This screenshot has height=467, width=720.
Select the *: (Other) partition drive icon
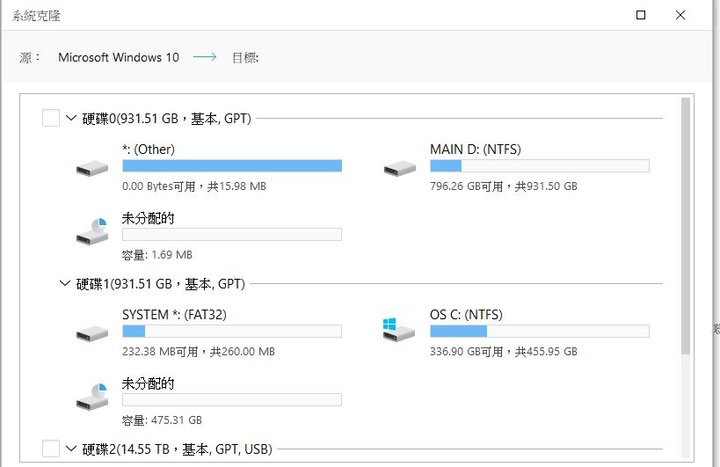click(x=92, y=168)
